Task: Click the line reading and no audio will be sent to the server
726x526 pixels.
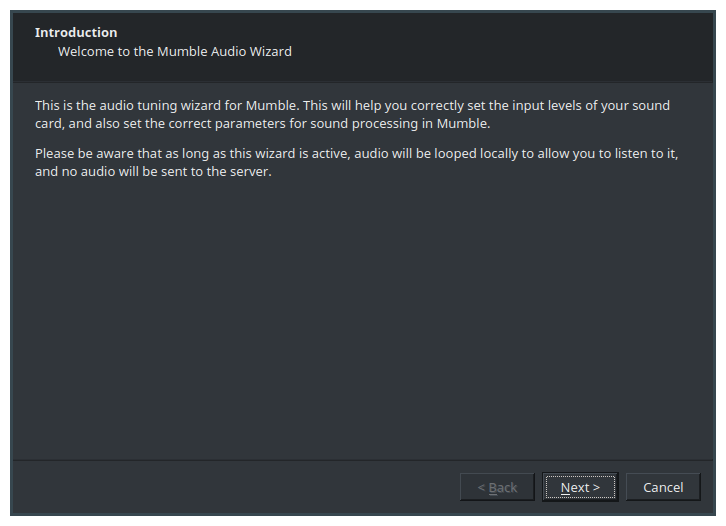Action: coord(153,172)
